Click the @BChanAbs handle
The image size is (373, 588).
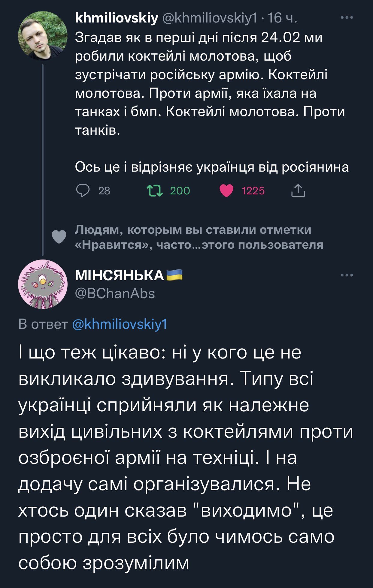(x=115, y=293)
